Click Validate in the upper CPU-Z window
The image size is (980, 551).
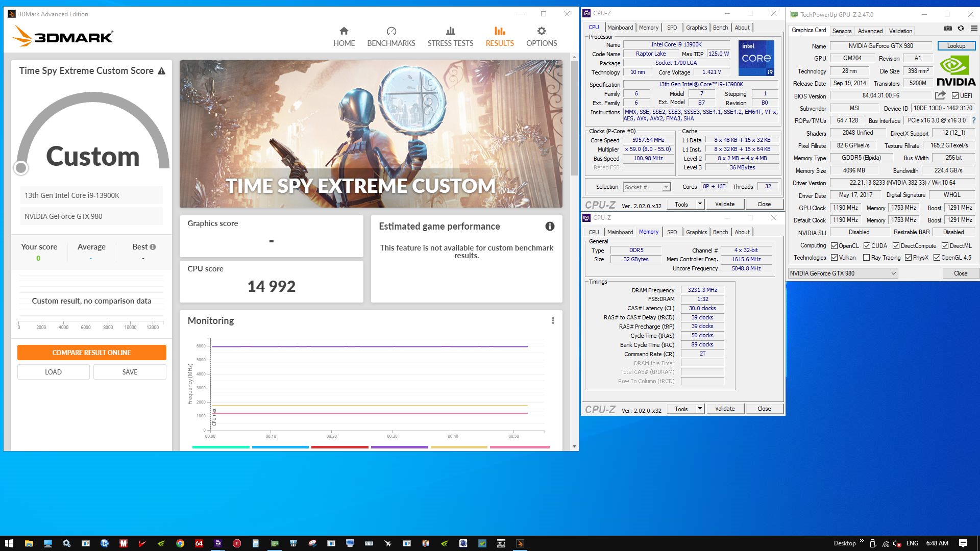(x=725, y=204)
